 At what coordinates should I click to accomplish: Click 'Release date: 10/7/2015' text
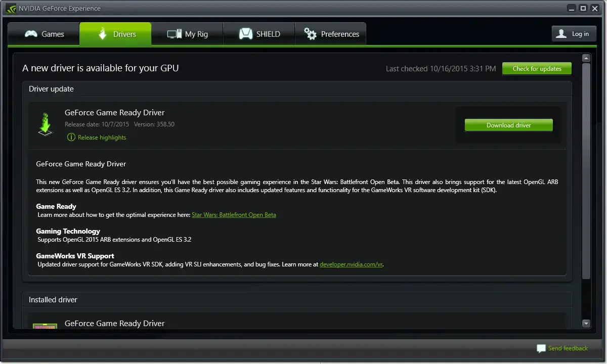pos(97,124)
